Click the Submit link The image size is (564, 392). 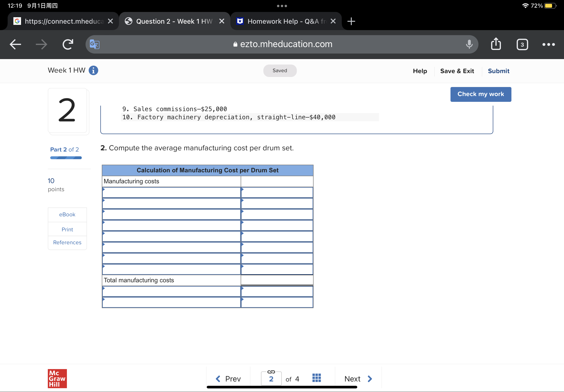pyautogui.click(x=498, y=71)
